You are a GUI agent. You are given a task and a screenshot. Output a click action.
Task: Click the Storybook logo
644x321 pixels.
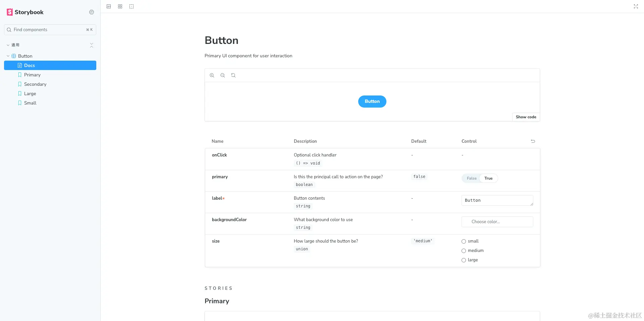25,12
